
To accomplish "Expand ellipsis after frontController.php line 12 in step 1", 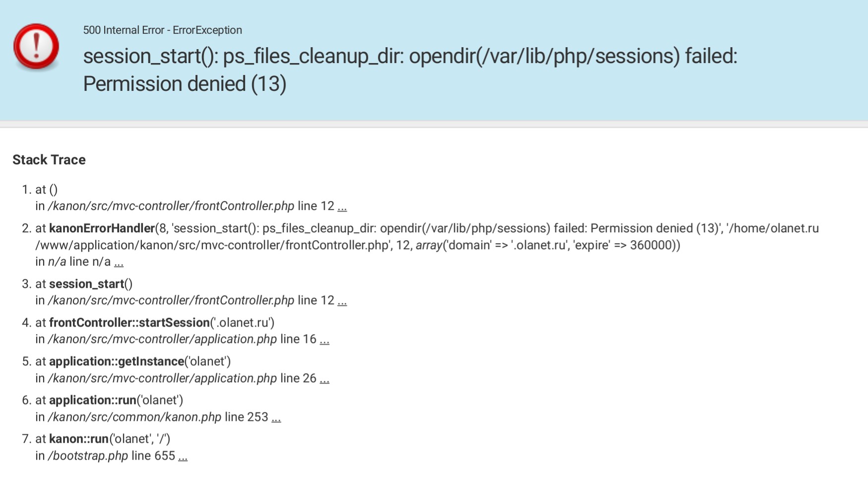I will tap(342, 206).
